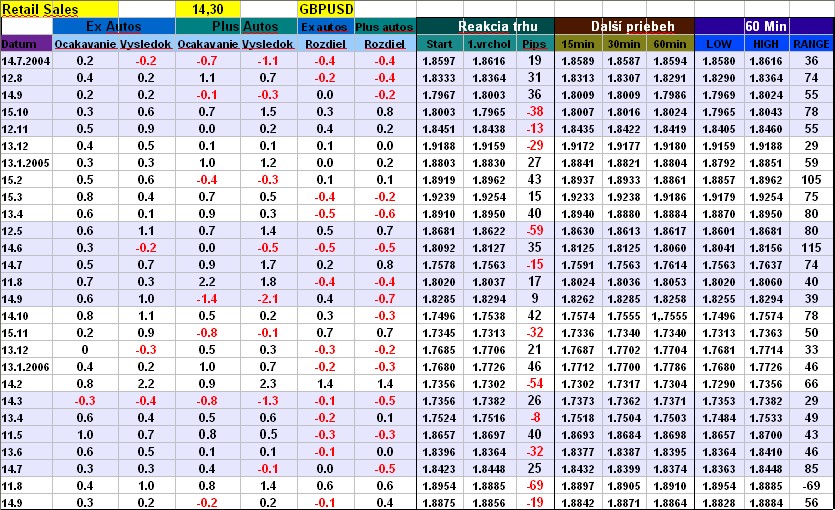
Task: Select the Start value 1.8423
Action: click(x=439, y=469)
